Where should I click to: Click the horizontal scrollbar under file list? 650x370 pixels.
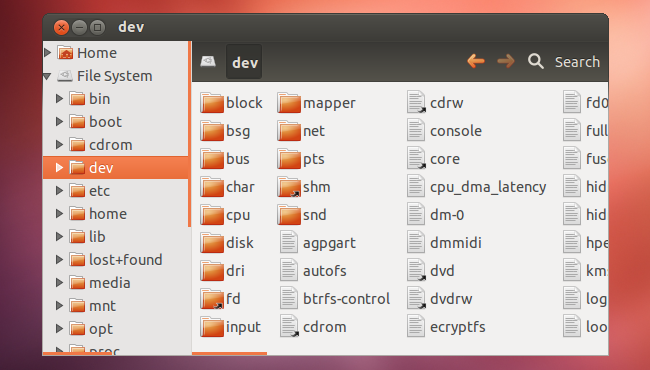(229, 353)
